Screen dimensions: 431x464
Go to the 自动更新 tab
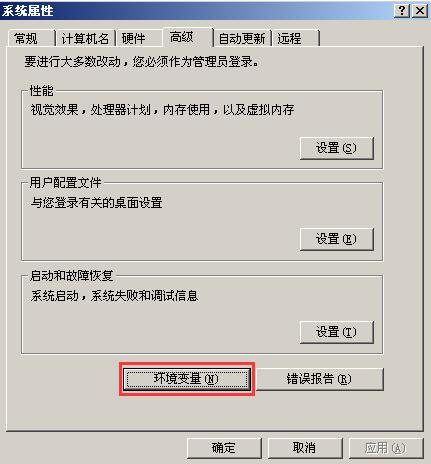[242, 38]
